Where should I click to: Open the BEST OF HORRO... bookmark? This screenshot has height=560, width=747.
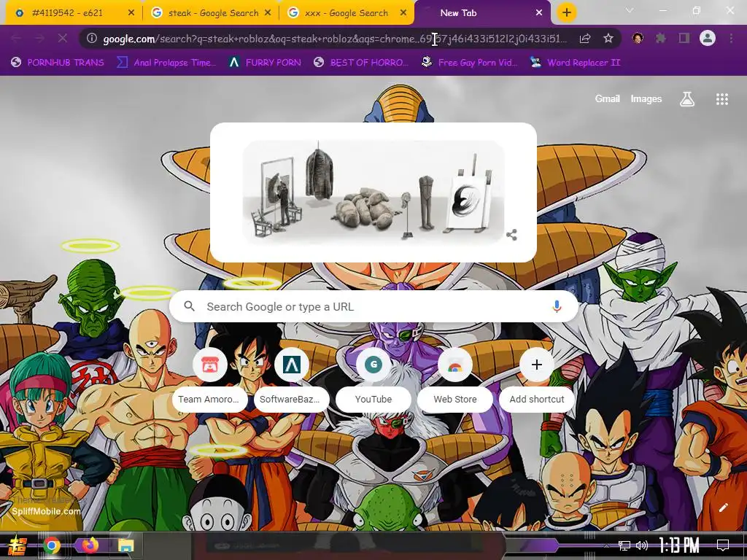(x=361, y=63)
